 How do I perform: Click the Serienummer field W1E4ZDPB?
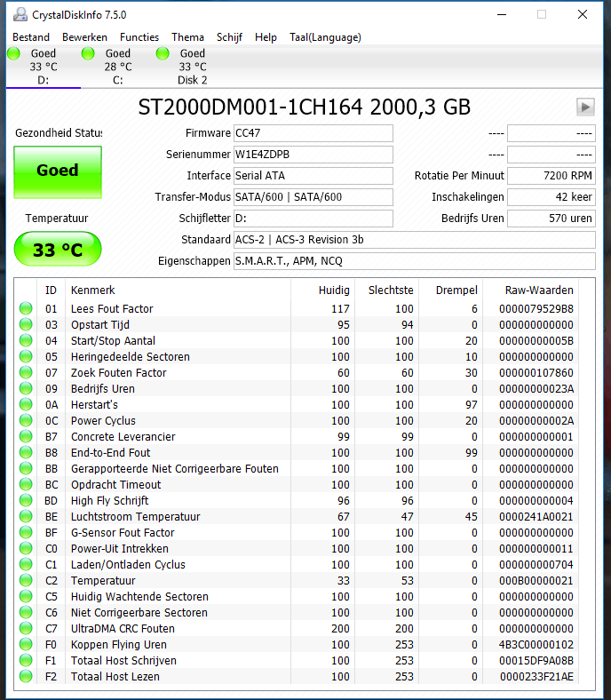pos(313,155)
